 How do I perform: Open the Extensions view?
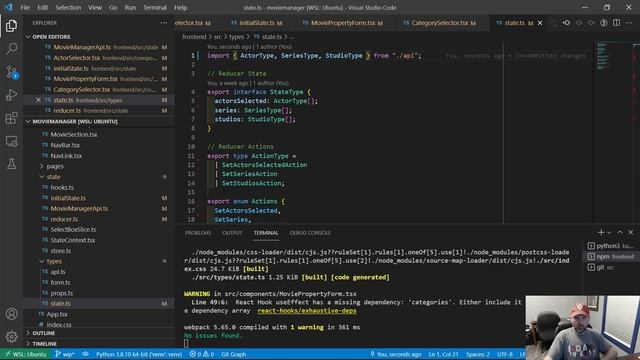pyautogui.click(x=11, y=118)
